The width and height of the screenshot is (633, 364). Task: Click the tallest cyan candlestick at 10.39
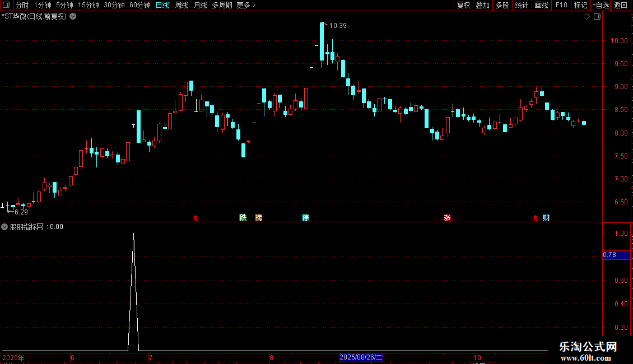click(322, 41)
